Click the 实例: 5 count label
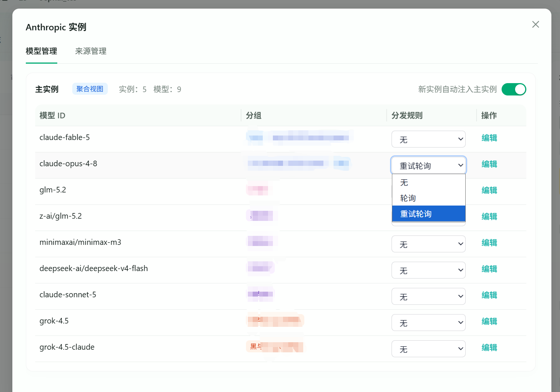The width and height of the screenshot is (560, 392). [133, 89]
